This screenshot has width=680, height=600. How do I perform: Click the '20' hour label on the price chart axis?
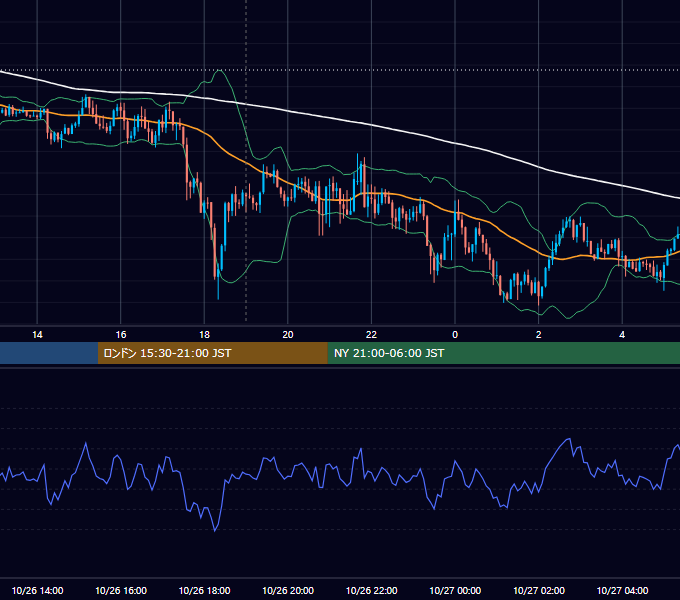[x=288, y=335]
